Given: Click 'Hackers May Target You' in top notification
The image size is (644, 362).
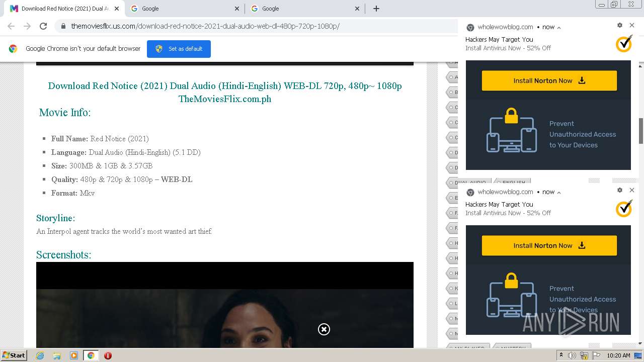Looking at the screenshot, I should (499, 39).
